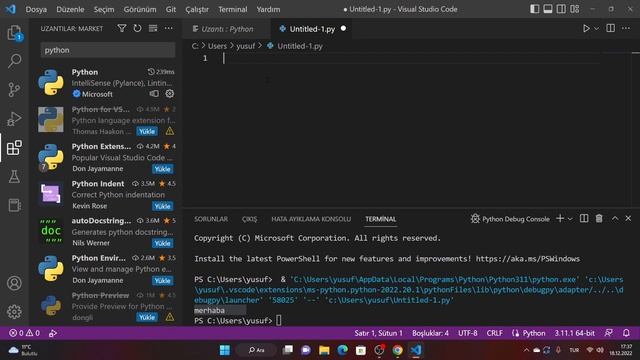Screen dimensions: 640x360
Task: Open the Testing flask icon
Action: point(14,176)
